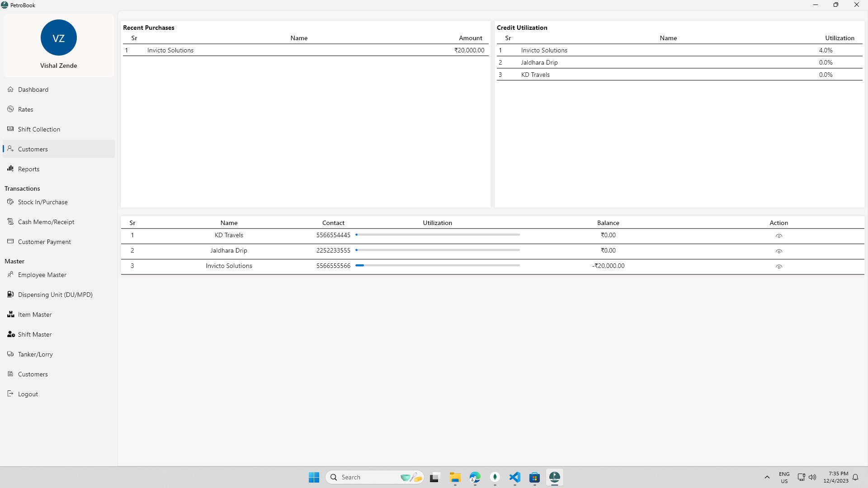The height and width of the screenshot is (488, 868).
Task: Go to Shift Collection
Action: tap(58, 129)
